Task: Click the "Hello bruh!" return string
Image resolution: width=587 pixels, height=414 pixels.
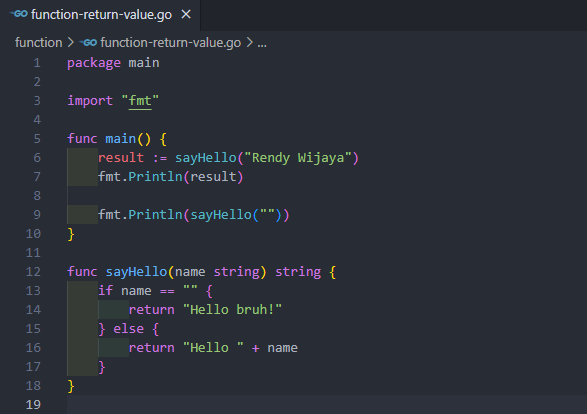Action: tap(232, 310)
